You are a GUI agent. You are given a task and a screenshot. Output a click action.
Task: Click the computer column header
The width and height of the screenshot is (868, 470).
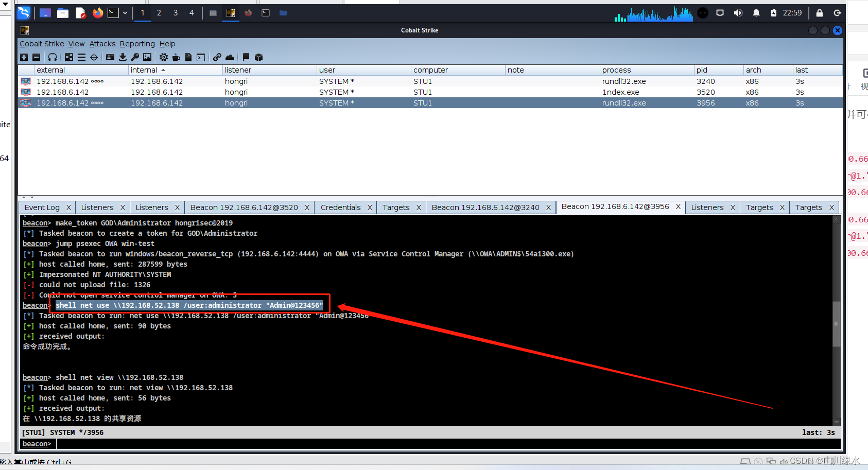458,70
